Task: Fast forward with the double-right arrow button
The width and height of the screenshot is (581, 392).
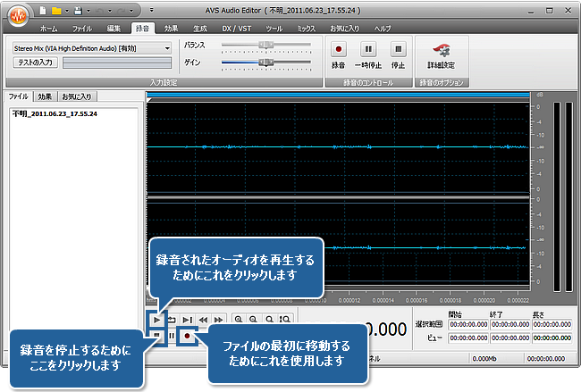Action: pyautogui.click(x=219, y=320)
